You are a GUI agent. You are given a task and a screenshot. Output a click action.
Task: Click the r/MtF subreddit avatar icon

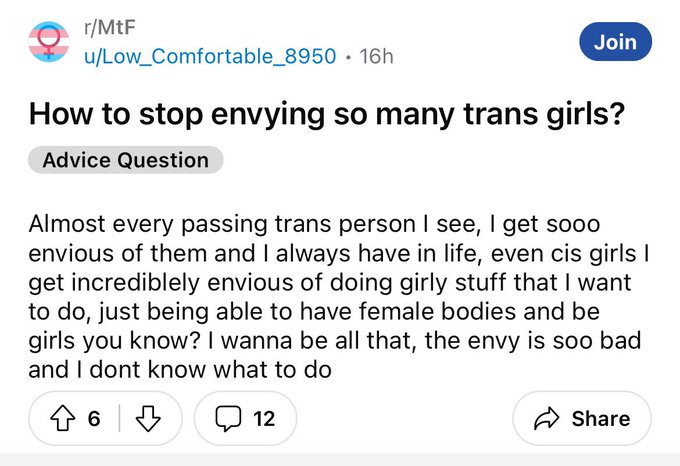click(49, 42)
